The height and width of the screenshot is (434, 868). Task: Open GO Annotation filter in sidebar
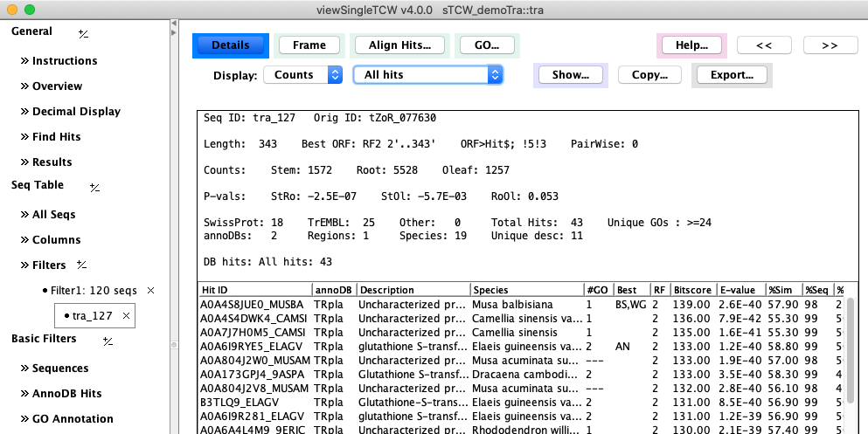coord(73,419)
